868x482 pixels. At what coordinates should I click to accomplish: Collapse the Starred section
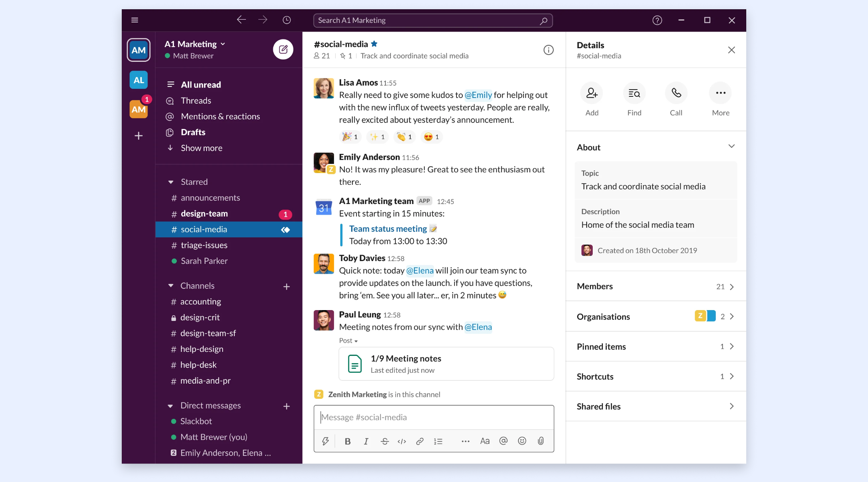coord(171,182)
